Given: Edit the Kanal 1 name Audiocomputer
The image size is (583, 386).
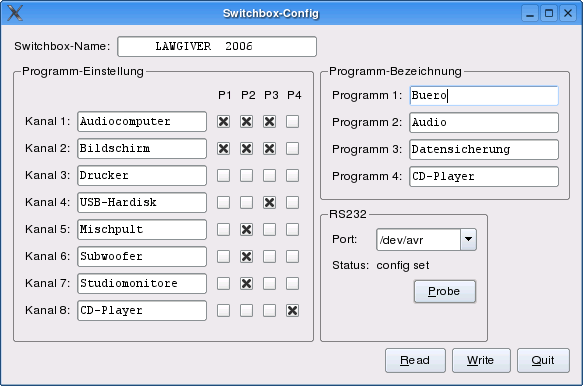Looking at the screenshot, I should [142, 122].
